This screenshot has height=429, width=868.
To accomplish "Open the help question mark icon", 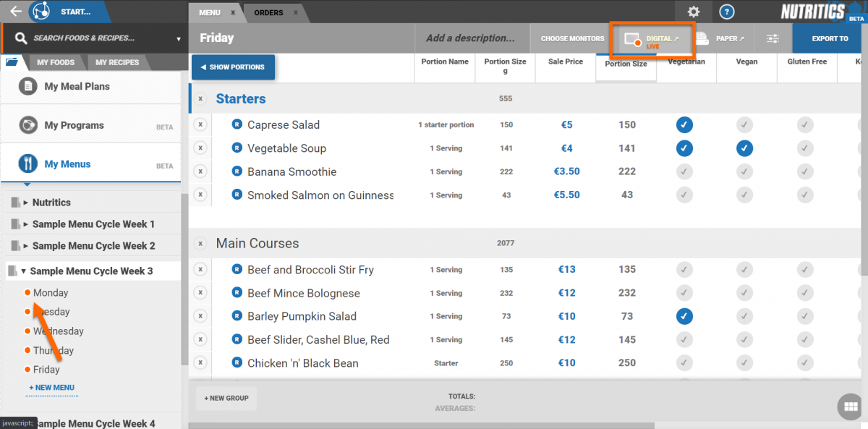I will [x=727, y=12].
